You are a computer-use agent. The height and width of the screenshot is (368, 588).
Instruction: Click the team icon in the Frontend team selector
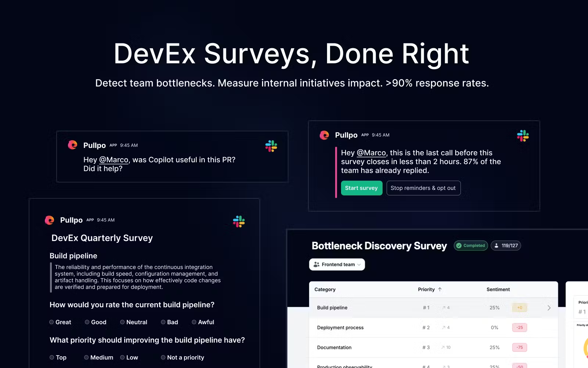coord(316,265)
